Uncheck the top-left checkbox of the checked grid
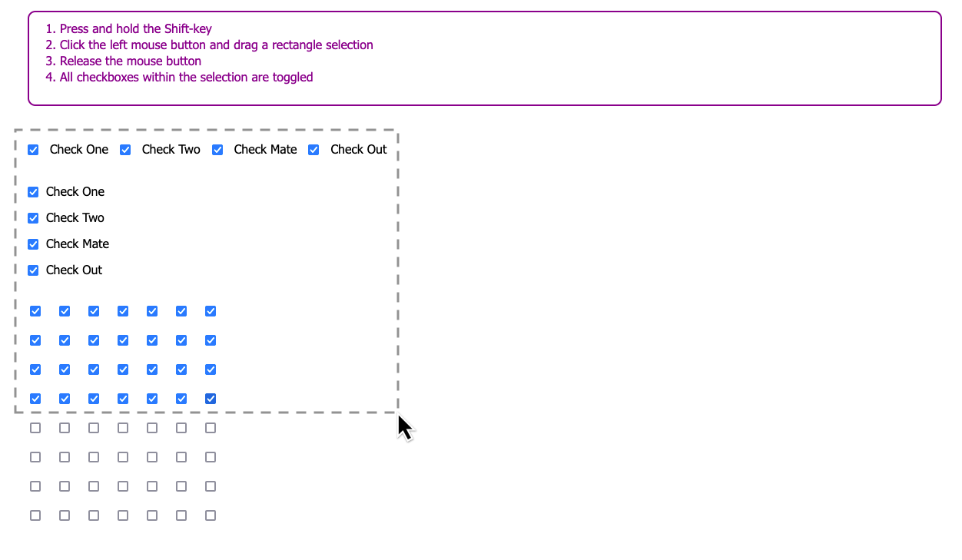The width and height of the screenshot is (962, 560). point(35,311)
